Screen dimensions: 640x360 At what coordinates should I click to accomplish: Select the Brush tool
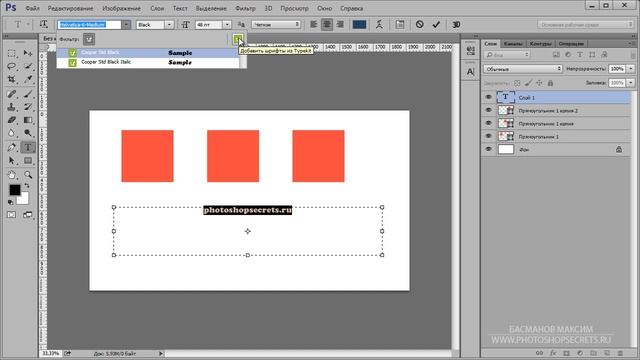[28, 94]
